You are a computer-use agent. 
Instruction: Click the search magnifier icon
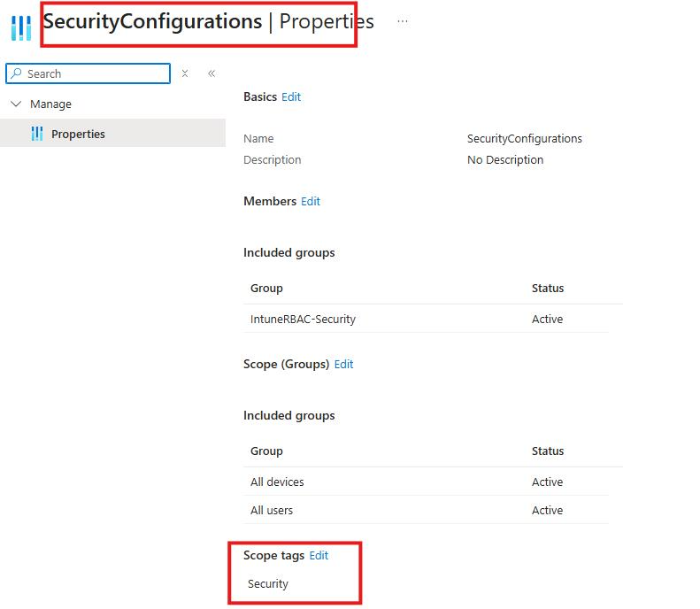point(16,73)
